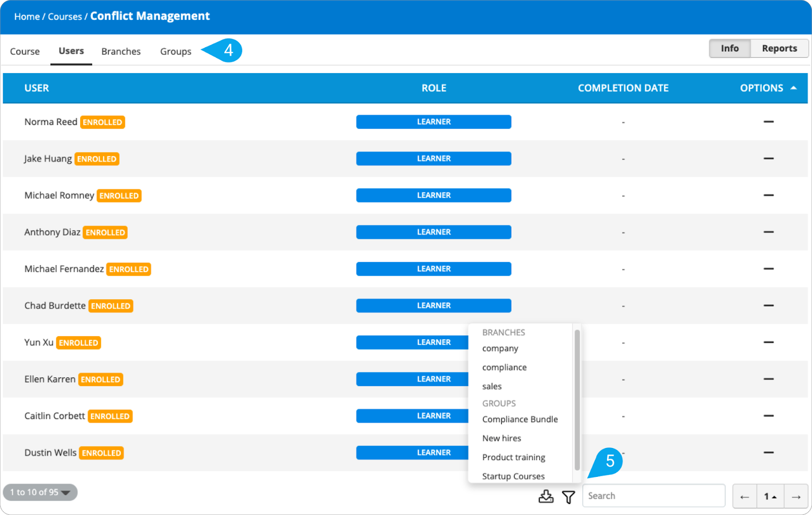Unenroll Norma Reed using the minus icon
Screen dimensions: 812x515
pos(768,122)
